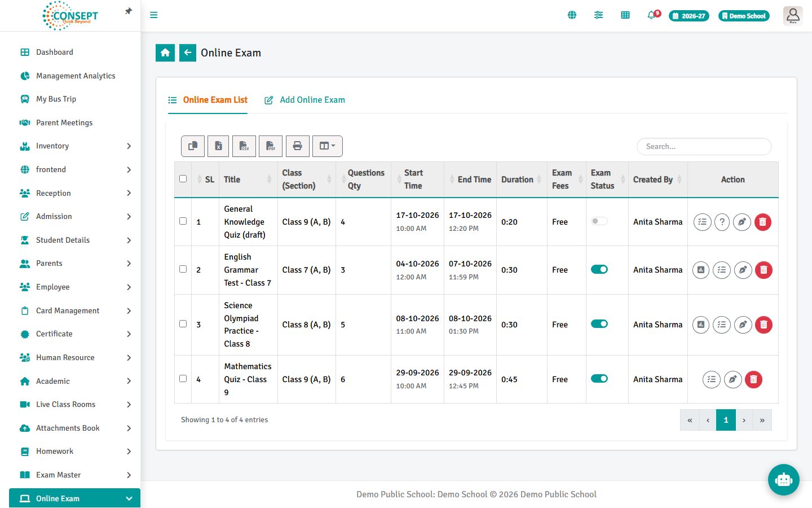Export the exam list as PDF

271,146
